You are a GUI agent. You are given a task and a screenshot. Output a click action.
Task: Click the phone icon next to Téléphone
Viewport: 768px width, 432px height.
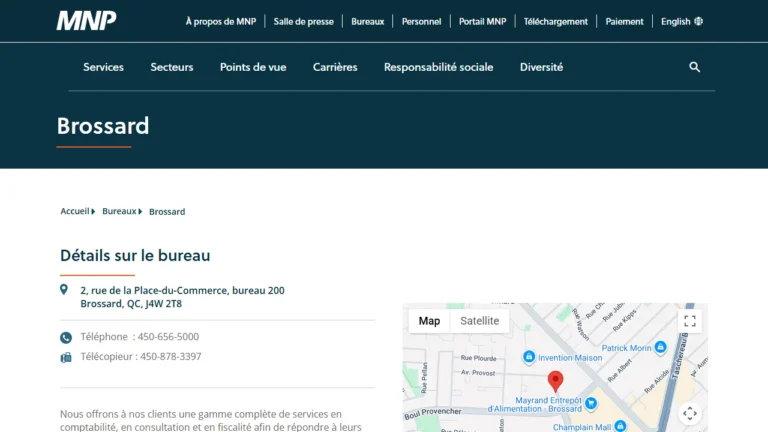click(66, 337)
